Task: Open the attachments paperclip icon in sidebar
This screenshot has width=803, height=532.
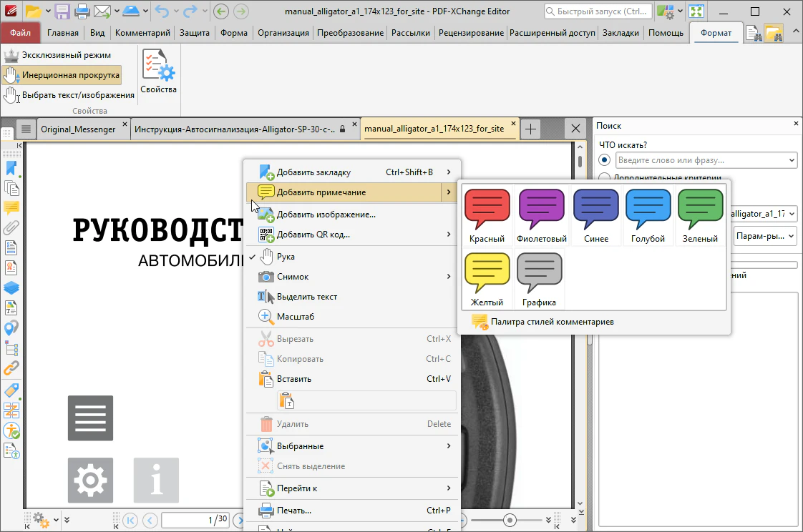Action: click(11, 228)
